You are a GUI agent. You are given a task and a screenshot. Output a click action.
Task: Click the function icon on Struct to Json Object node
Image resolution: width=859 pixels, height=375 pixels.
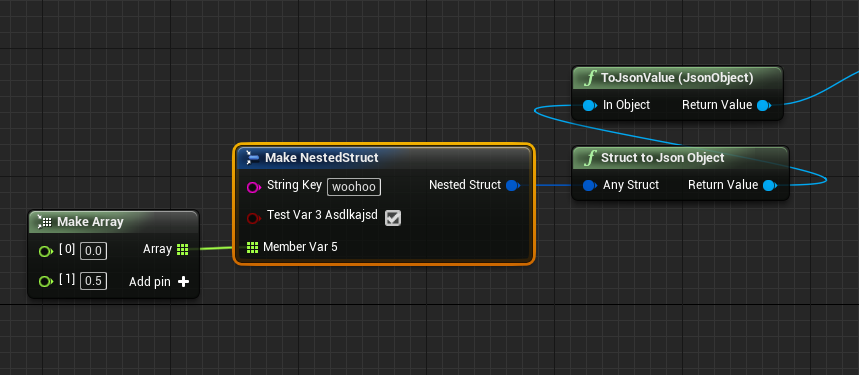[590, 158]
